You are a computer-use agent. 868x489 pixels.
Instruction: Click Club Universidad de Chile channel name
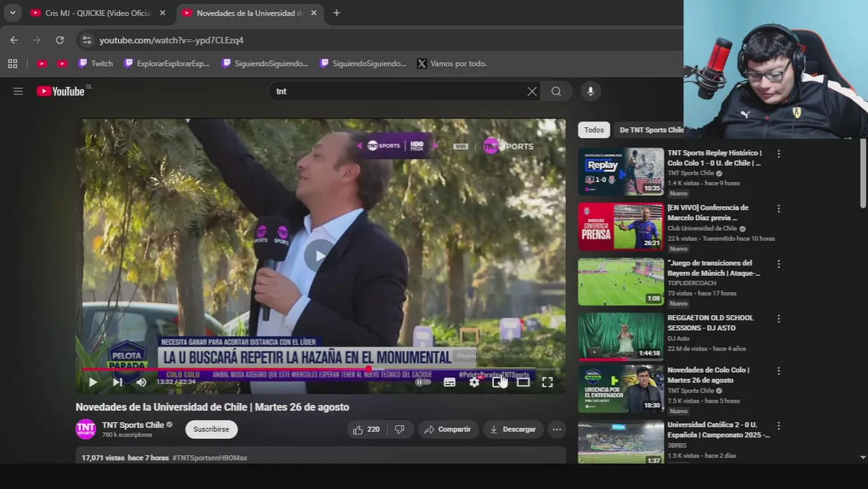(702, 228)
